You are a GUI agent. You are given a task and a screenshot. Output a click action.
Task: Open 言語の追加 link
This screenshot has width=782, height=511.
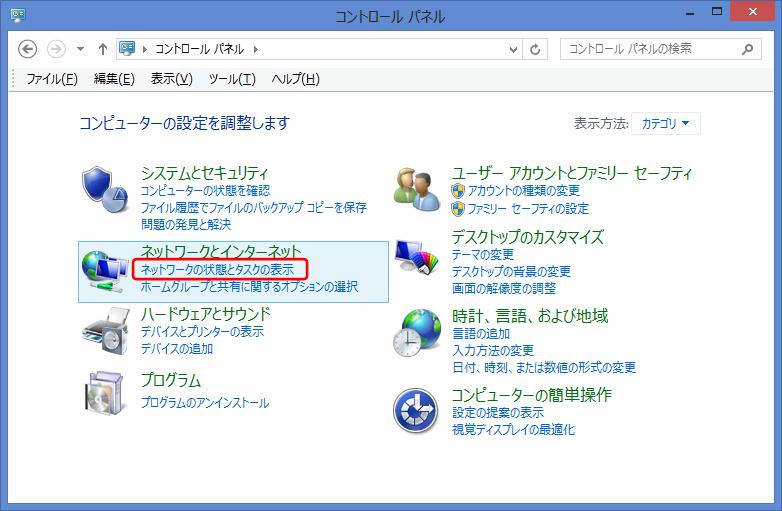click(x=481, y=334)
